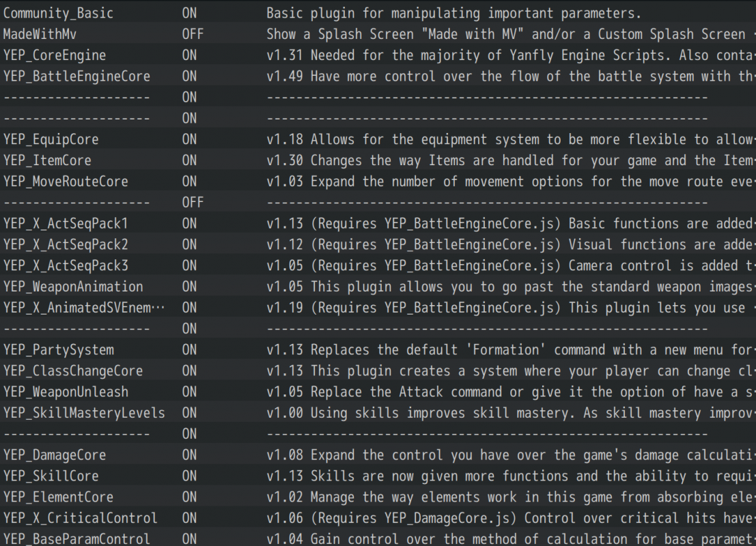Click the 'v1.49 Have more control' description
Image resolution: width=756 pixels, height=546 pixels.
tap(510, 76)
